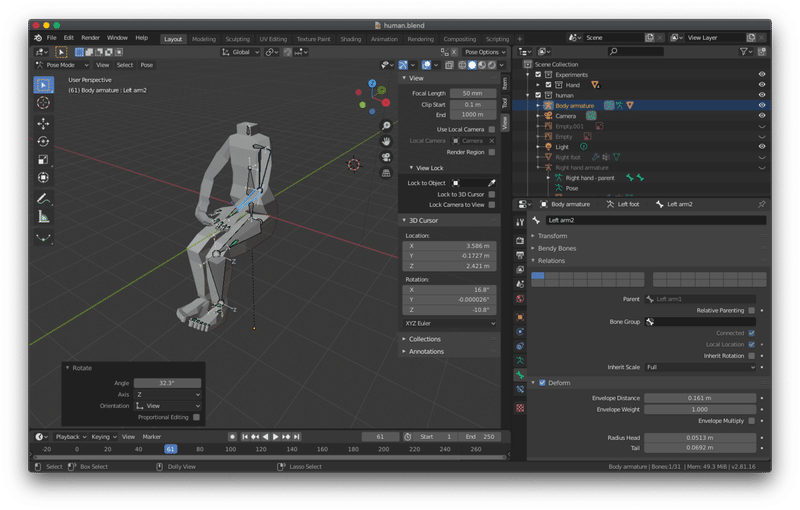Image resolution: width=800 pixels, height=510 pixels.
Task: Play the animation forward
Action: click(276, 437)
